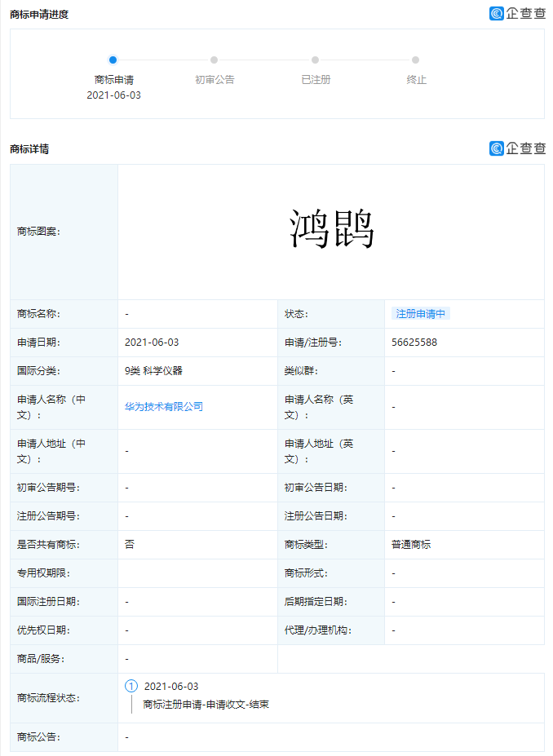Click the circled step 1 flow icon
The width and height of the screenshot is (553, 756).
point(131,686)
